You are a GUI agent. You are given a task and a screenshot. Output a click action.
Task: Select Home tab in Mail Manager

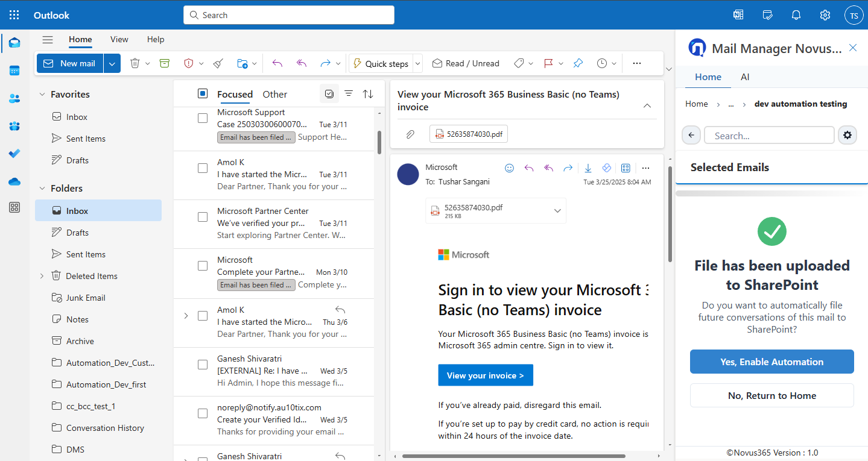click(708, 77)
